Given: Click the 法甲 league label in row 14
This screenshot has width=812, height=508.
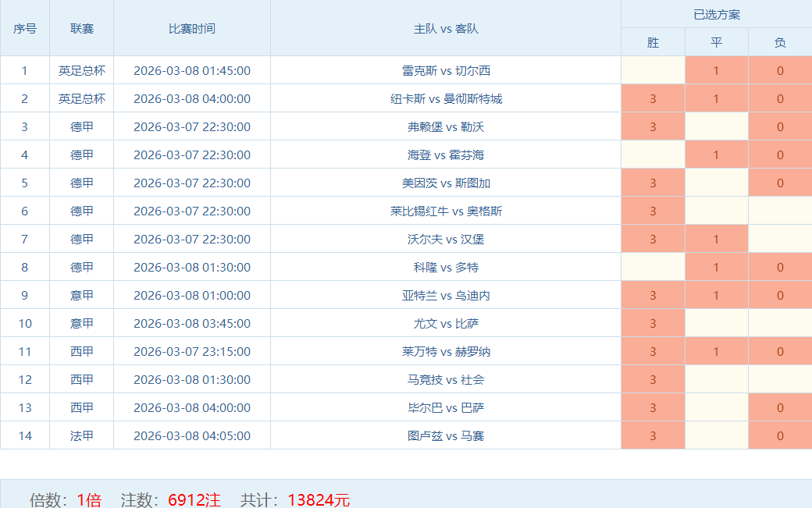Looking at the screenshot, I should pyautogui.click(x=81, y=435).
